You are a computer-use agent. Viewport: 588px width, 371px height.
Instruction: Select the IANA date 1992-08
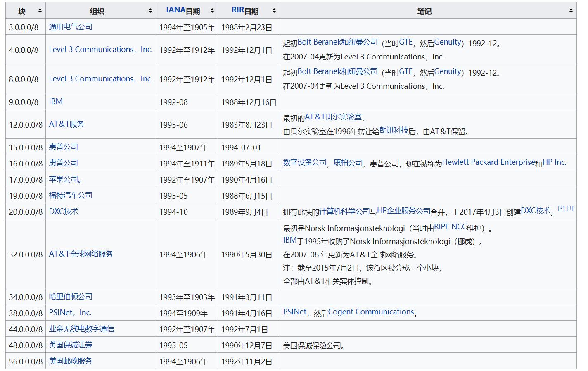click(173, 102)
